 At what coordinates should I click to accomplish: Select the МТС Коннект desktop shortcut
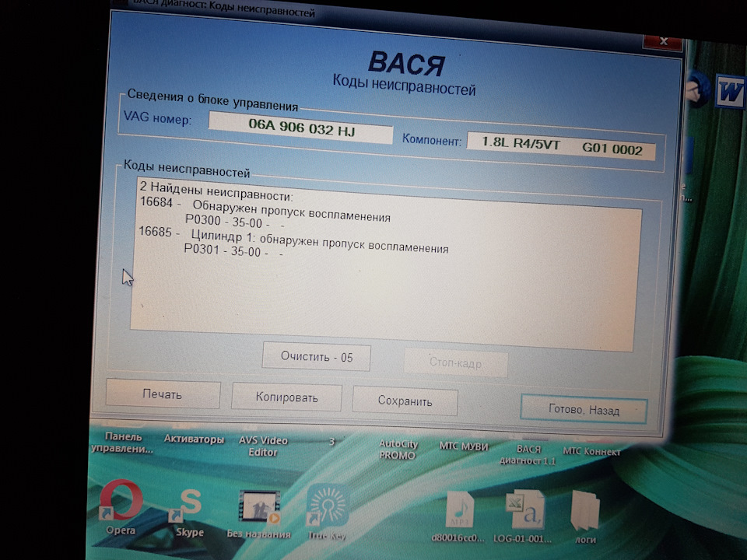pyautogui.click(x=591, y=451)
